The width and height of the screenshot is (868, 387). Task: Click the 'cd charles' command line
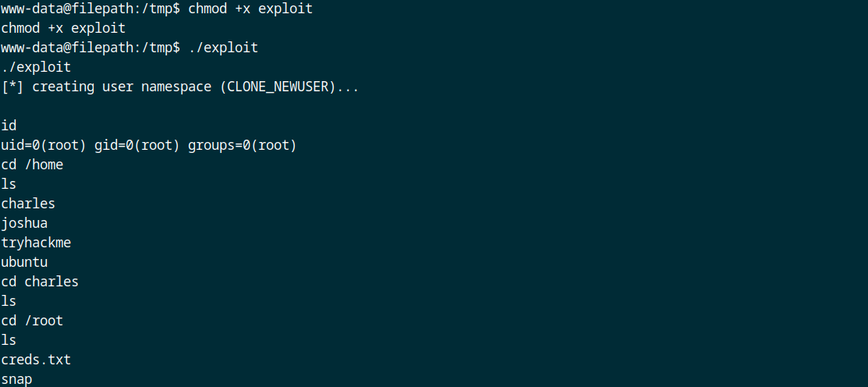[x=40, y=281]
